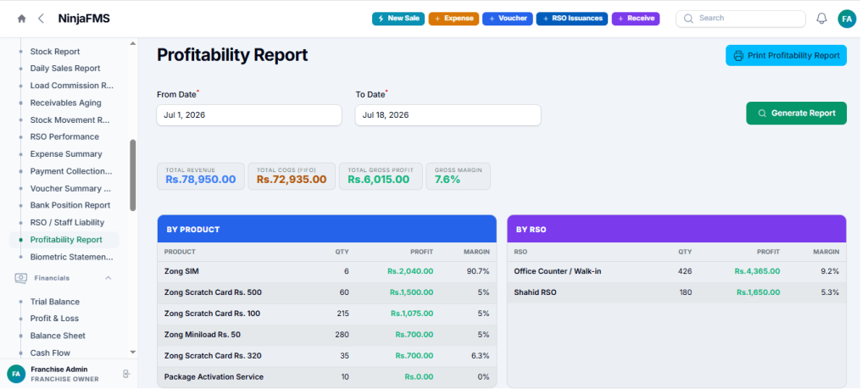
Task: Open Balance Sheet
Action: coord(58,336)
